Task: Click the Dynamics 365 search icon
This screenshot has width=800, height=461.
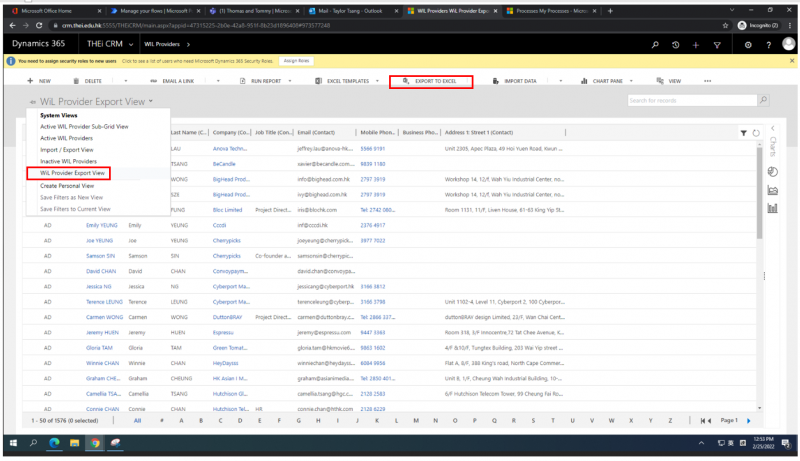Action: (x=655, y=45)
